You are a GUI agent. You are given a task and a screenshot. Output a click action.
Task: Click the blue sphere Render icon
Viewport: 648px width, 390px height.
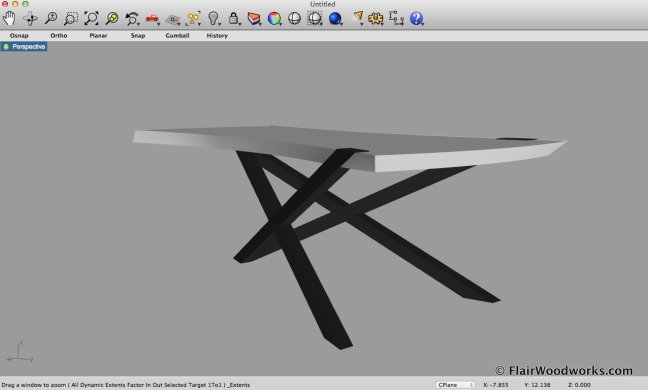[335, 19]
